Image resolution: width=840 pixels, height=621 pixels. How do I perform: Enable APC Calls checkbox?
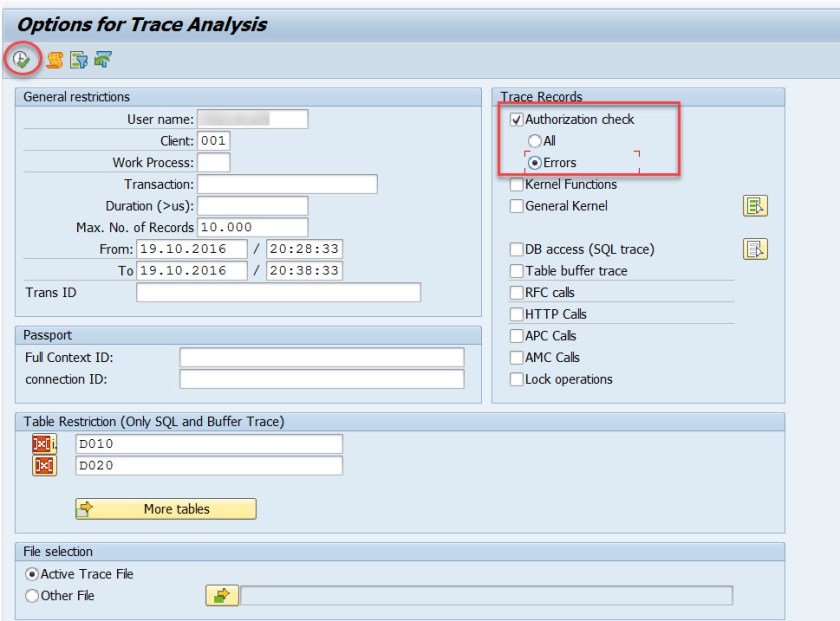516,336
